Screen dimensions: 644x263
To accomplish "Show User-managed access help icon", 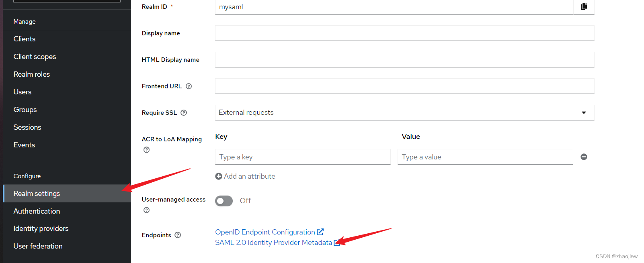I will pyautogui.click(x=147, y=210).
